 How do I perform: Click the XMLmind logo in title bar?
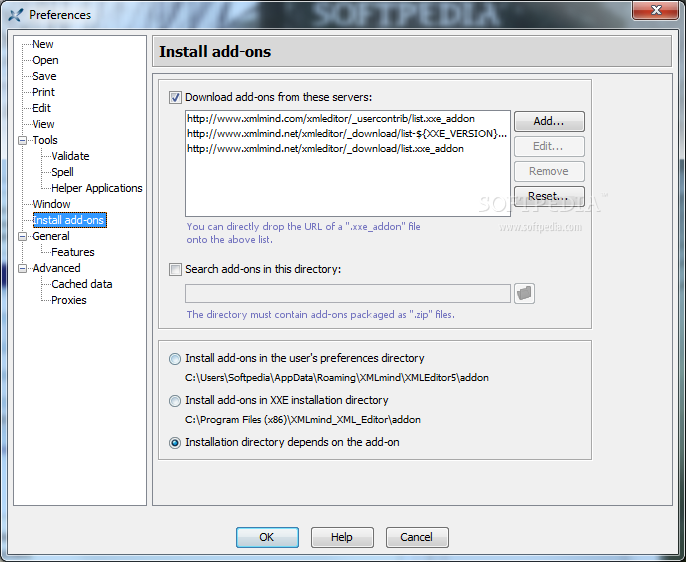(16, 14)
